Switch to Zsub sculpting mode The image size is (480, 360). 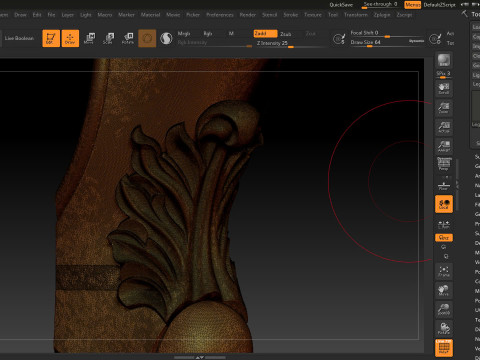click(x=286, y=34)
